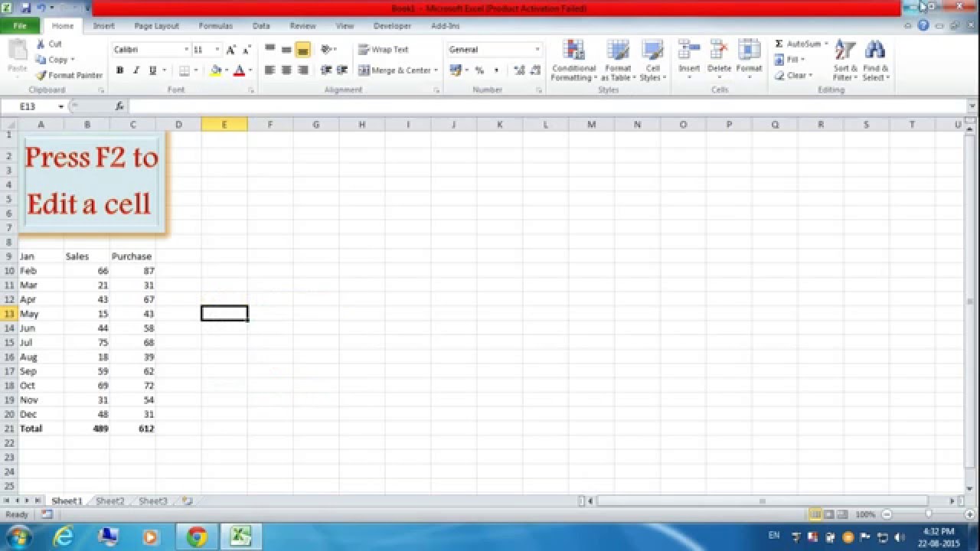Apply Comma Style number format
Viewport: 980px width, 551px height.
496,70
